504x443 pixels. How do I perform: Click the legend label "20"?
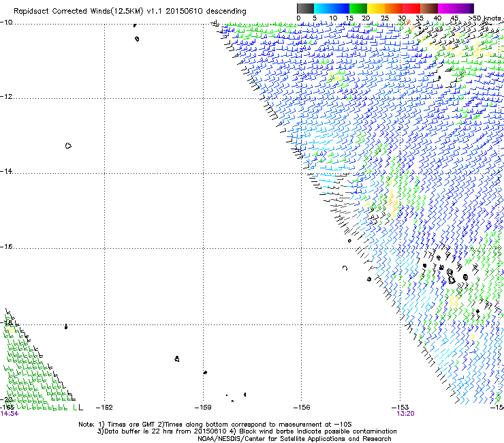point(366,18)
